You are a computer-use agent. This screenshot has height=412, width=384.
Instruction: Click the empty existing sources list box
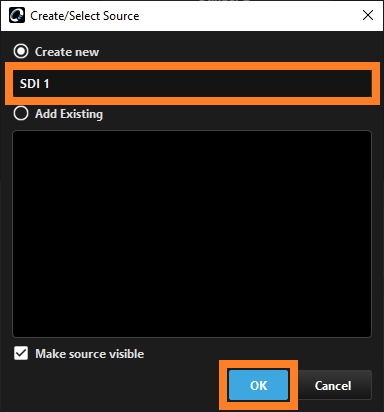(192, 234)
